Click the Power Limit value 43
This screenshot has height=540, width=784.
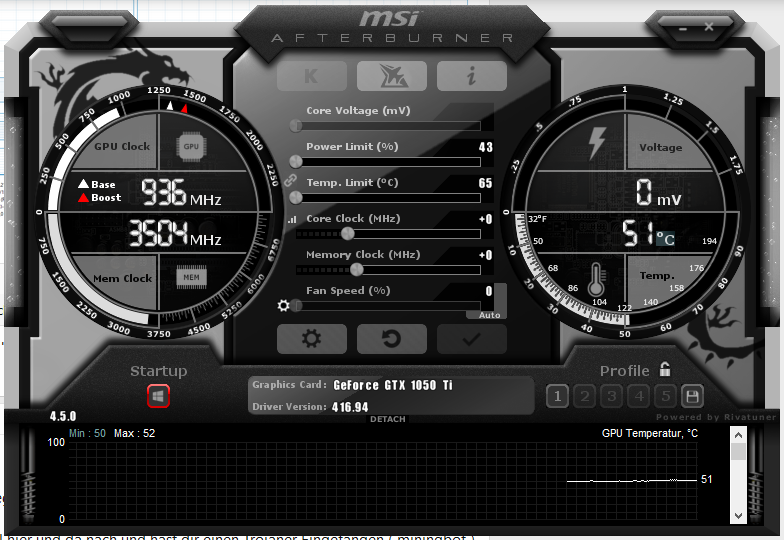point(486,147)
